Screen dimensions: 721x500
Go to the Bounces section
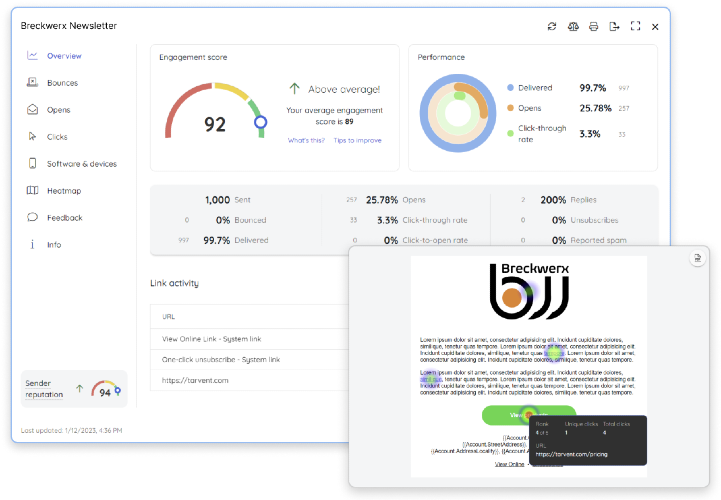63,83
